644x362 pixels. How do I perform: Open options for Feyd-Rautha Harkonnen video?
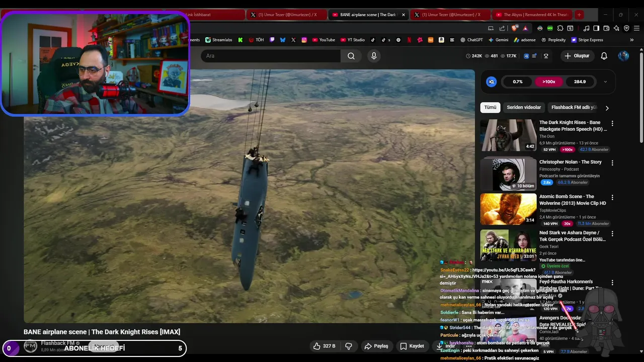click(612, 283)
